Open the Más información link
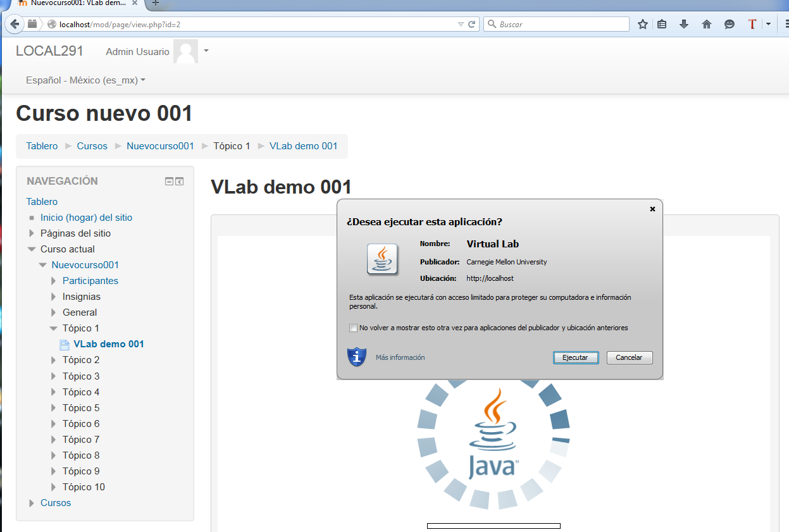789x532 pixels. [x=400, y=357]
